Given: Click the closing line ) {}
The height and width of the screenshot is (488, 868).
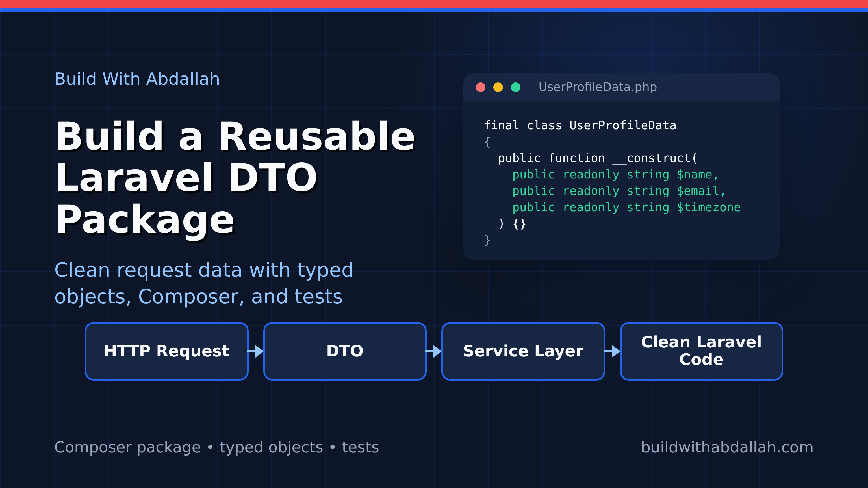Looking at the screenshot, I should pyautogui.click(x=512, y=224).
